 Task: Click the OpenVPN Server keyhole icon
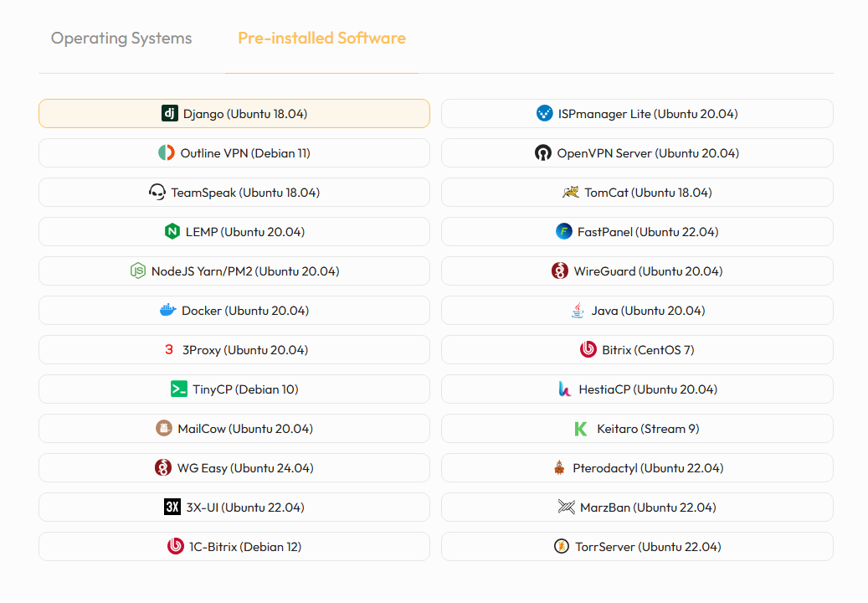(543, 152)
